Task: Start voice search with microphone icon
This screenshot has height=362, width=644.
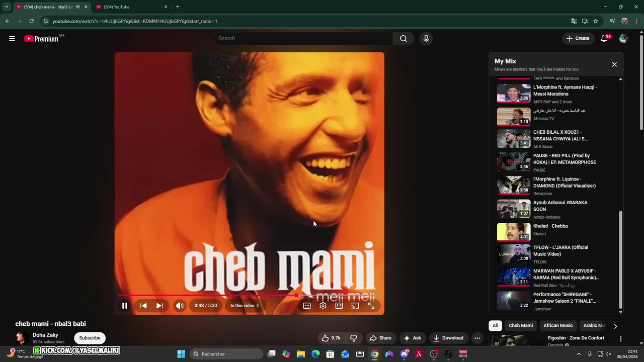Action: click(426, 38)
